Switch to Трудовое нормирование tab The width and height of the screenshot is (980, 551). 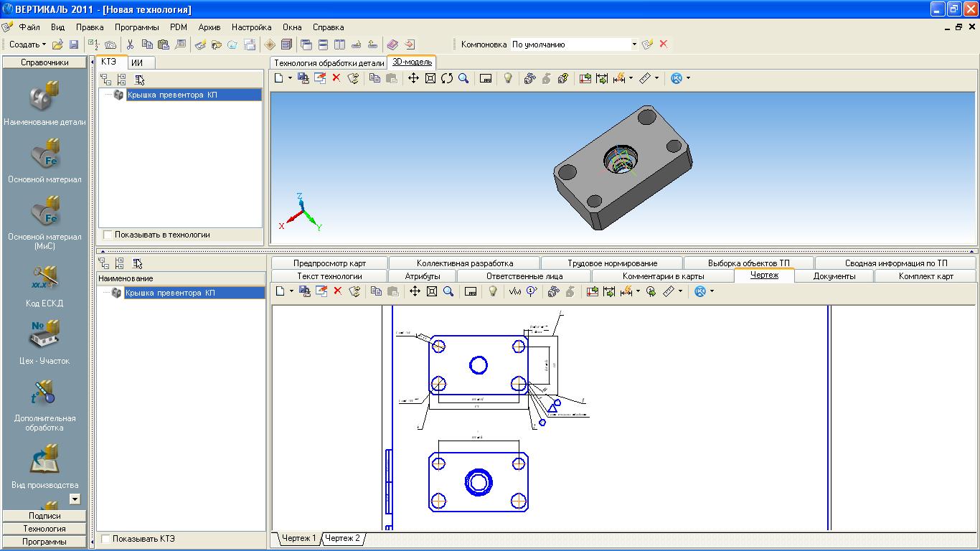pos(612,263)
